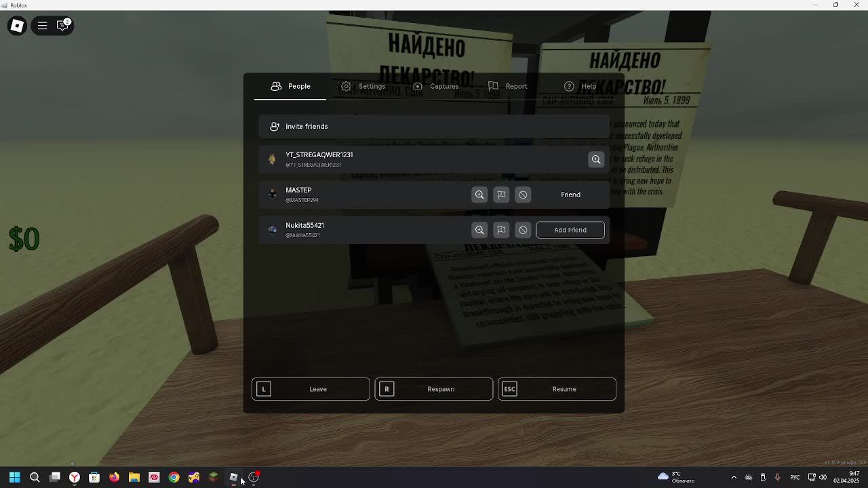868x488 pixels.
Task: Open File Explorer from taskbar
Action: (x=134, y=477)
